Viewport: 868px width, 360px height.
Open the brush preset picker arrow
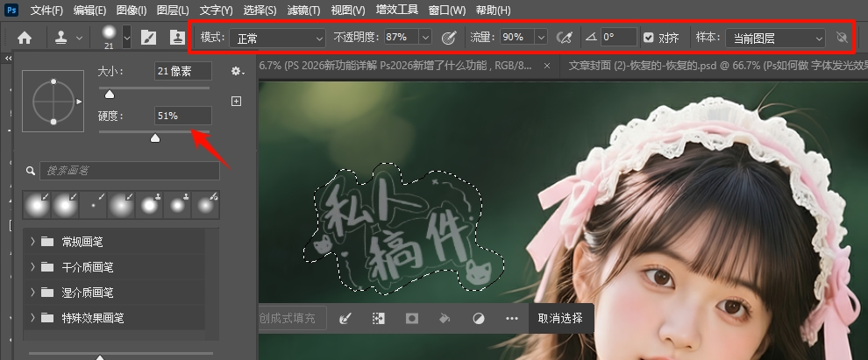[127, 38]
